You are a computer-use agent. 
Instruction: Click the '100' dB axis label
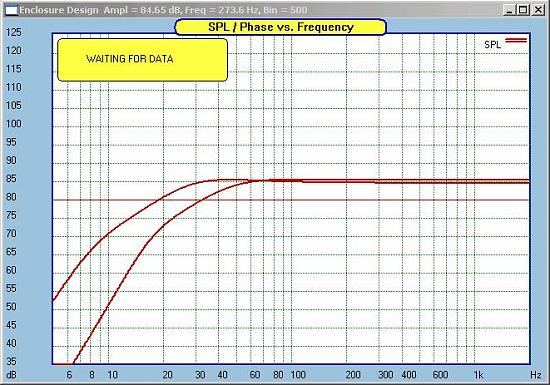(13, 124)
